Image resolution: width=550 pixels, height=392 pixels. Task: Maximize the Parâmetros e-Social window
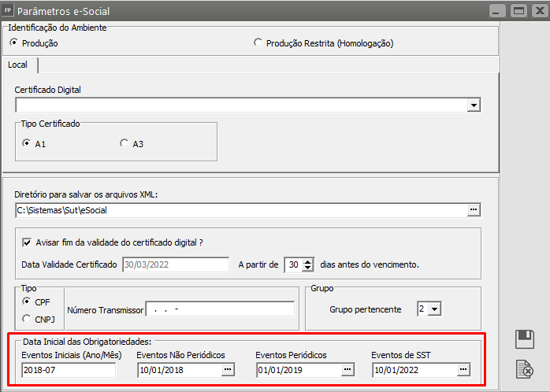[518, 11]
